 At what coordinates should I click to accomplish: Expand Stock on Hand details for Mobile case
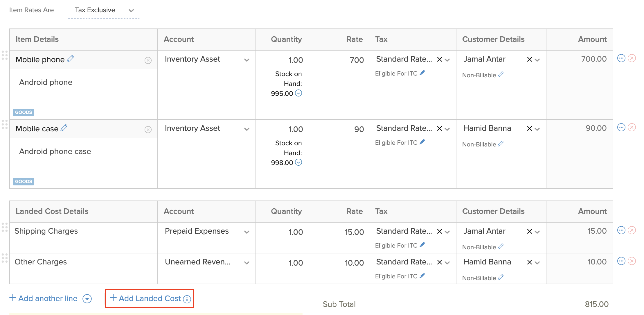[x=298, y=163]
